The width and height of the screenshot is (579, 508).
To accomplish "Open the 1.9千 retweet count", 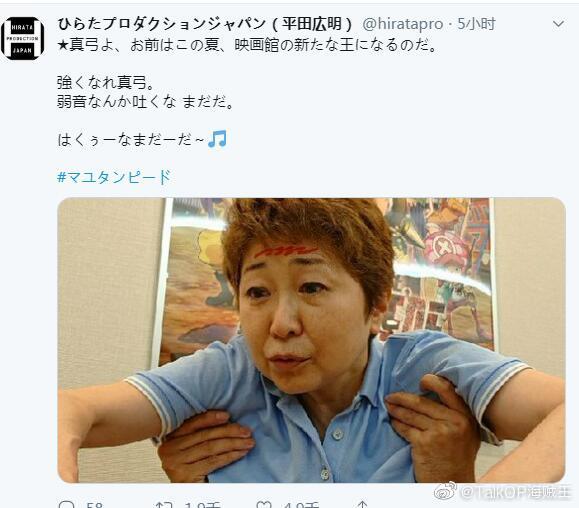I will [202, 505].
